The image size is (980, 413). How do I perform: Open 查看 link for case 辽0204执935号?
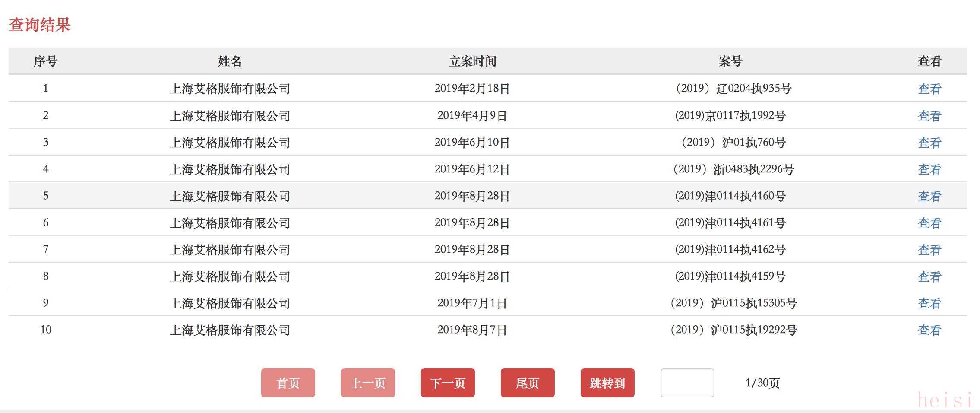point(929,89)
